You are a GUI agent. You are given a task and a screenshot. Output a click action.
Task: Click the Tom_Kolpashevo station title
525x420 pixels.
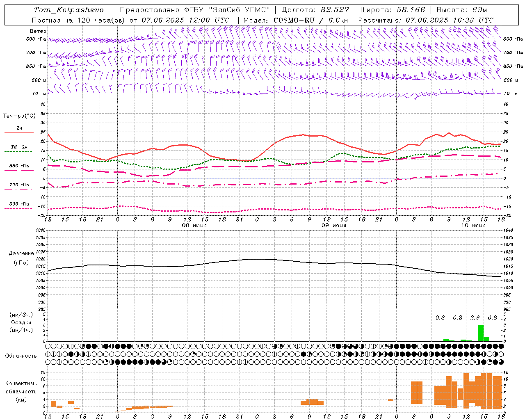(x=68, y=10)
